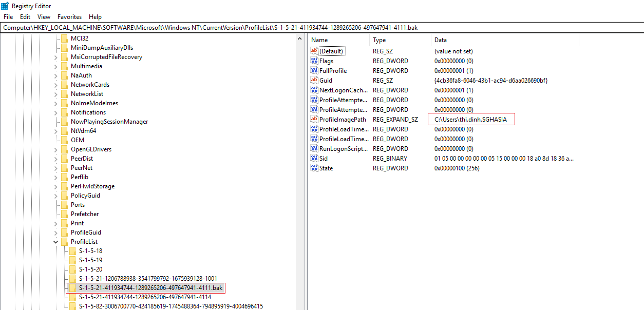This screenshot has height=310, width=644.
Task: Click the path data C:\Users\thi.dinh.SGHASIA
Action: (x=470, y=120)
